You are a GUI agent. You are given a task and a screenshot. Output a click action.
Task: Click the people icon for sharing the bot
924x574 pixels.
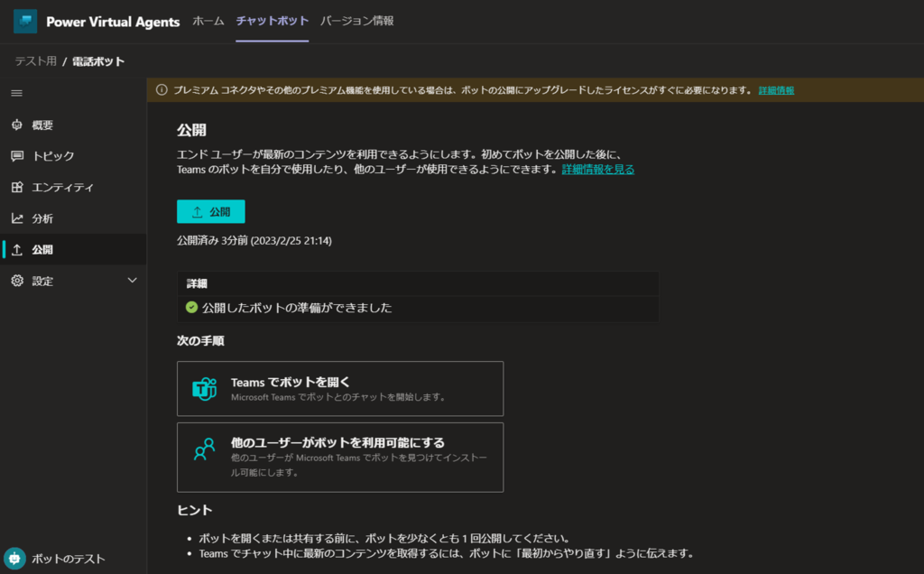point(205,449)
